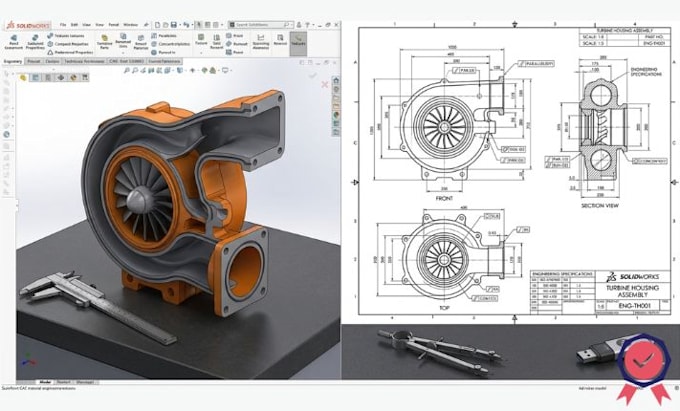
Task: Select Preferenced Properties with the triangle icon
Action: tap(71, 52)
